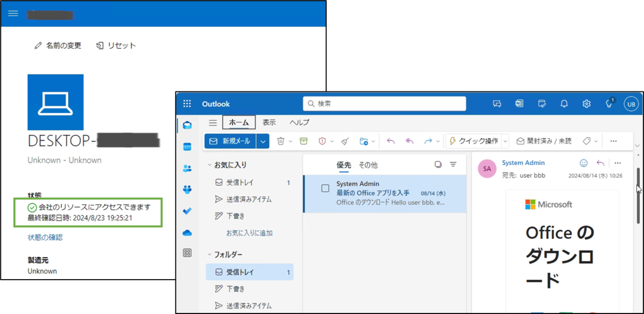Open the OneDrive cloud icon in sidebar

coord(187,232)
